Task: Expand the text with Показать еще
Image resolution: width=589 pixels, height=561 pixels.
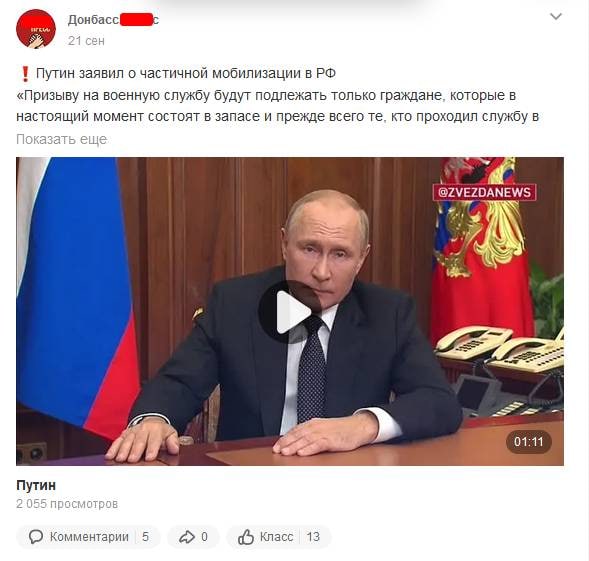Action: tap(62, 139)
